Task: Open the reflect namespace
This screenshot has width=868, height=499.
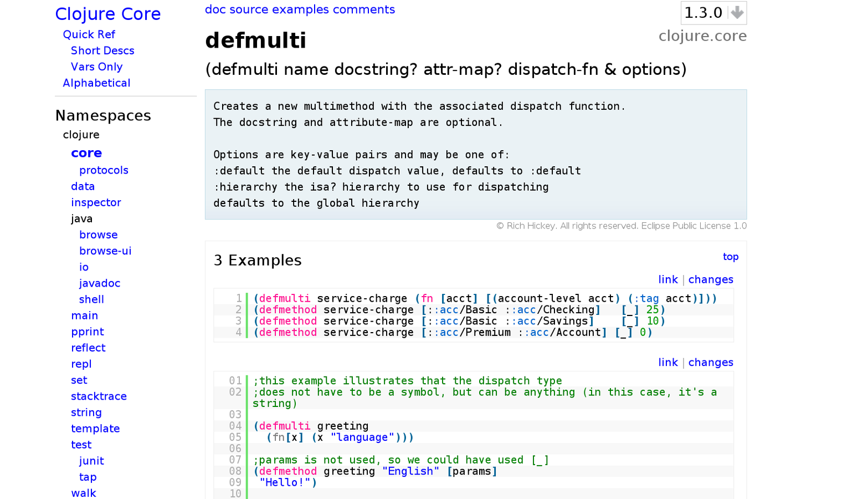Action: [88, 348]
